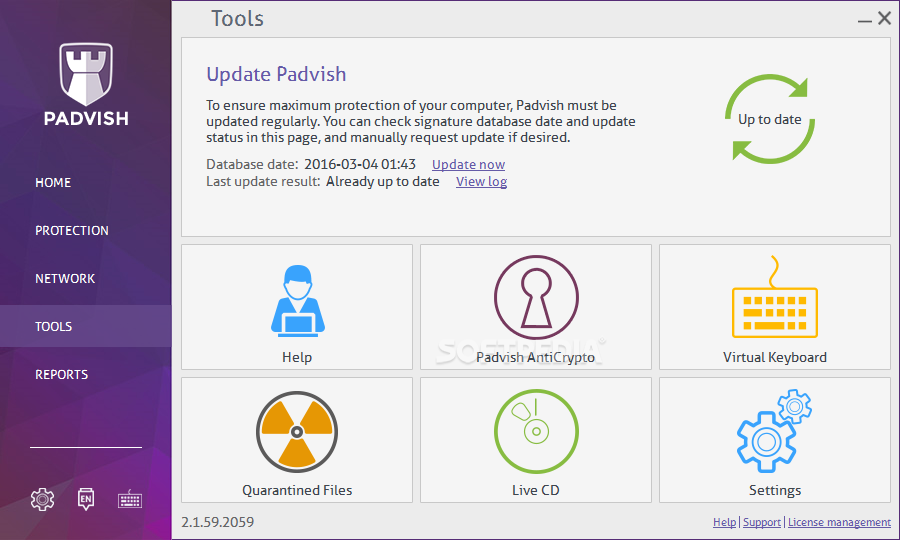Viewport: 900px width, 540px height.
Task: Select the TOOLS section
Action: pyautogui.click(x=86, y=326)
